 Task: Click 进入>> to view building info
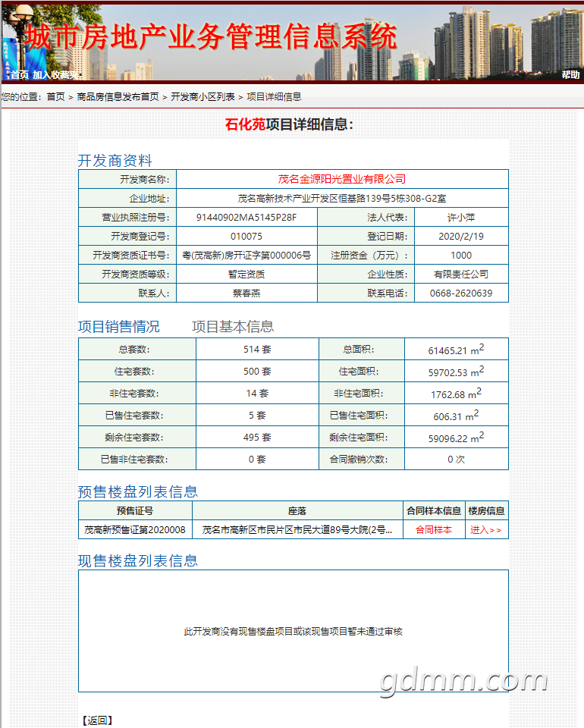(x=486, y=530)
